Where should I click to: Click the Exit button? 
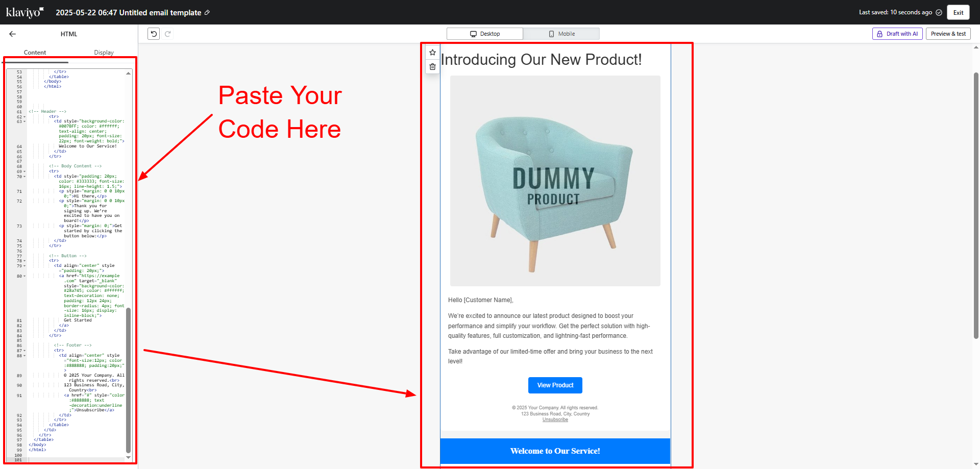(x=959, y=12)
